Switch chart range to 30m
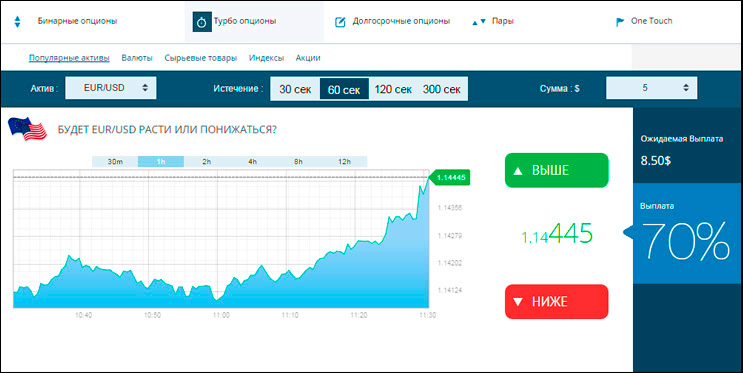Screen dimensions: 743x373 click(x=115, y=161)
